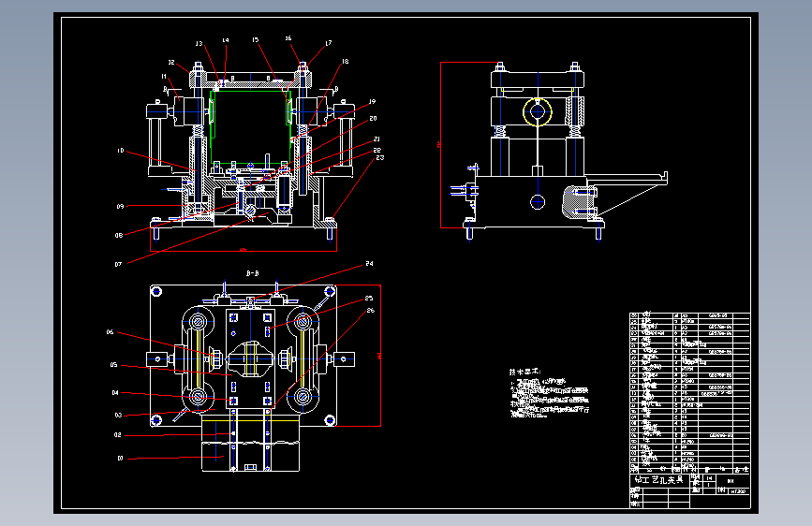Viewport: 812px width, 526px height.
Task: Click part callout number 10
Action: pyautogui.click(x=121, y=151)
